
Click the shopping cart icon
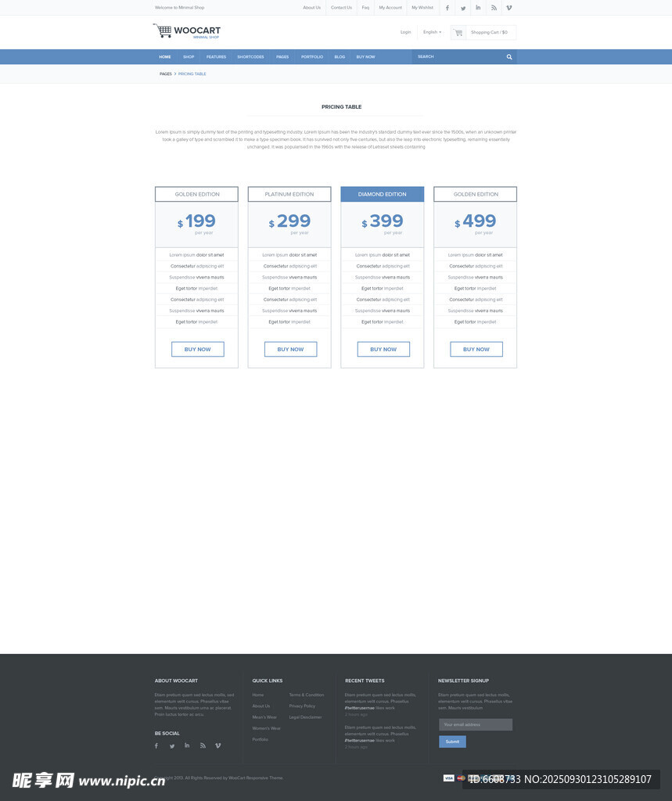[x=458, y=33]
